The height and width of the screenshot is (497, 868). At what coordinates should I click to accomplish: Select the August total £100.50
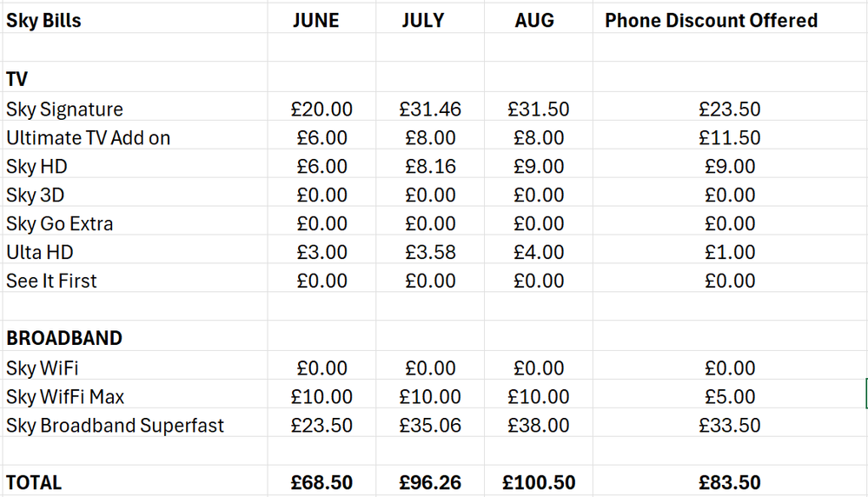(x=539, y=482)
